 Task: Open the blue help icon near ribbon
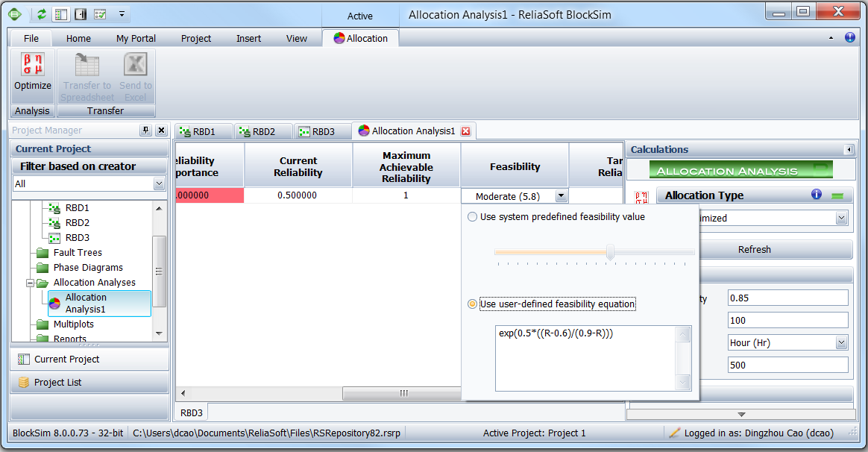point(850,37)
